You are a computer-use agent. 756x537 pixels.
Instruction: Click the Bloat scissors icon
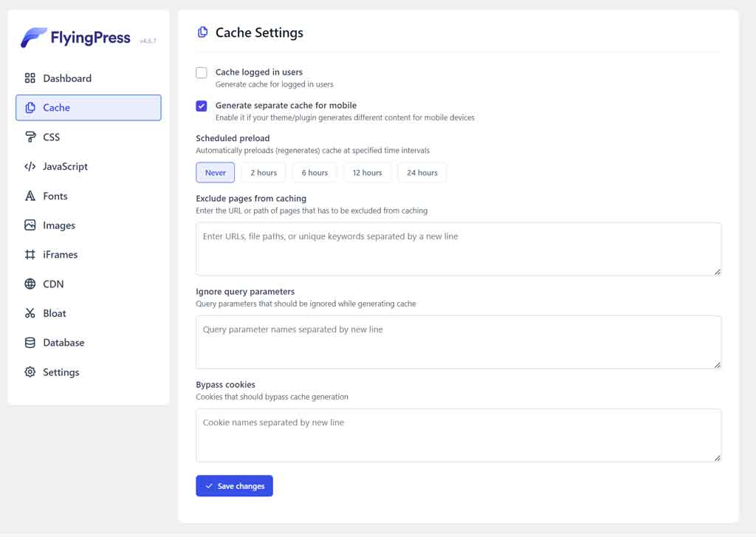30,313
